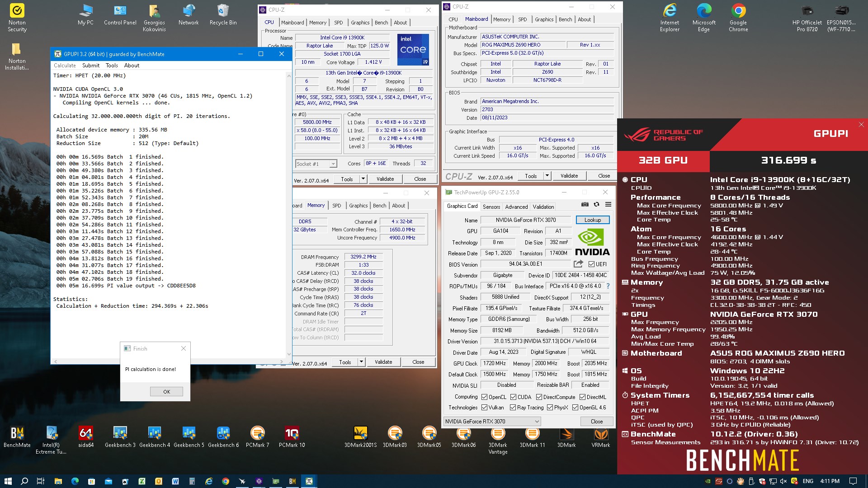Toggle the OpenGL 4.6 checkbox in GPU-Z
Viewport: 868px width, 488px height.
coord(576,408)
